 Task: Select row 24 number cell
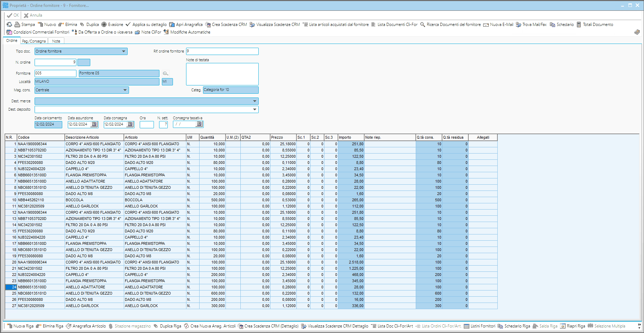11,287
